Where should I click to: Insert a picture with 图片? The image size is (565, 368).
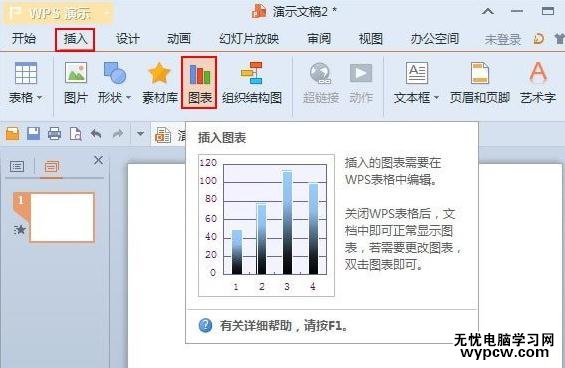76,83
